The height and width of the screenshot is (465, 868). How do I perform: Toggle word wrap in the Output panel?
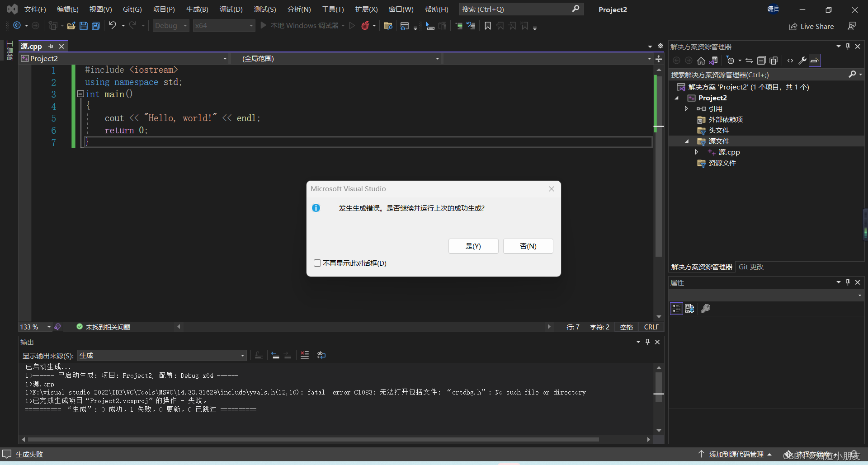pos(321,355)
